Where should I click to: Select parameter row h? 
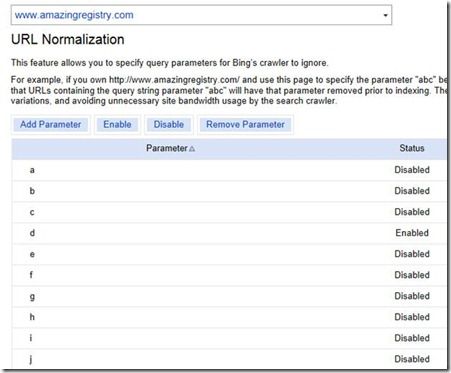(x=229, y=317)
